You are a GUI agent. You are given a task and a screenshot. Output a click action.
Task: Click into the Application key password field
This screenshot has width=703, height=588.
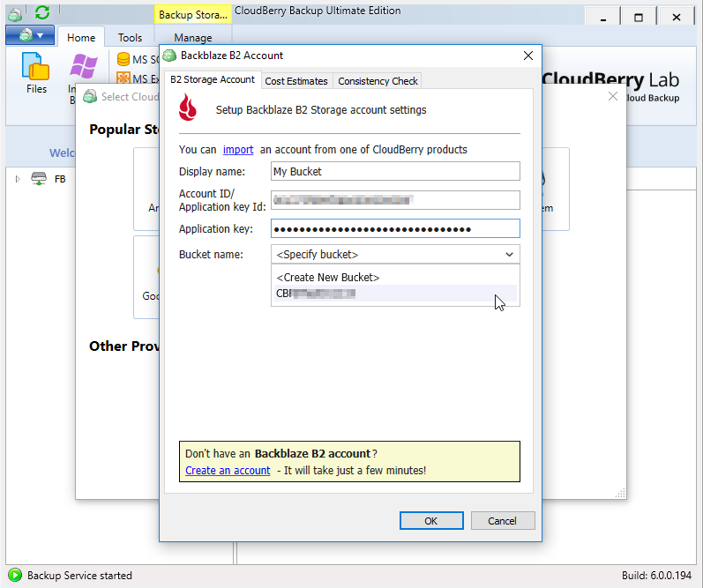click(x=395, y=228)
